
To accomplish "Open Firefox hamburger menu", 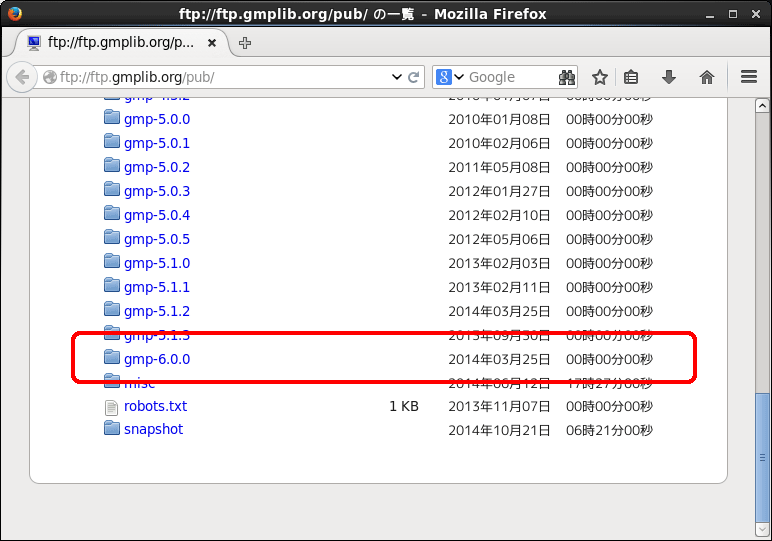I will [x=749, y=77].
